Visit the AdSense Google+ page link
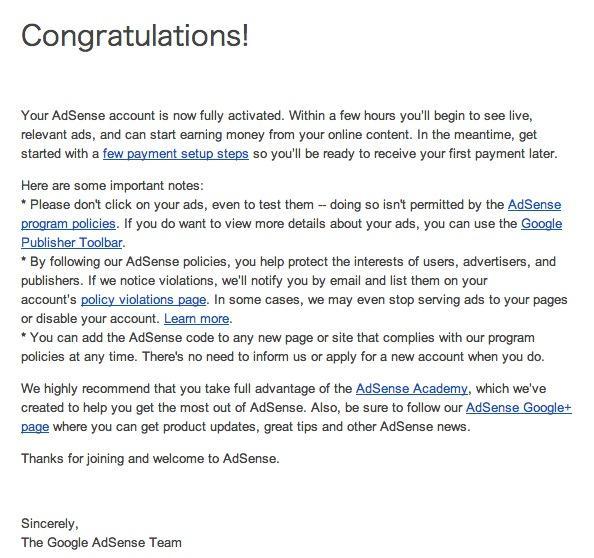The height and width of the screenshot is (558, 594). (518, 408)
